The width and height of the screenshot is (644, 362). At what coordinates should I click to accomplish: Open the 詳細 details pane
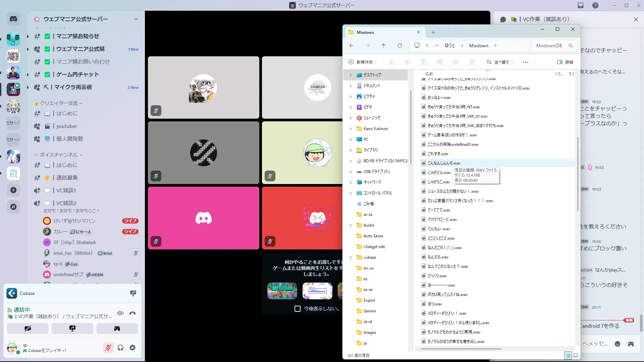click(565, 62)
